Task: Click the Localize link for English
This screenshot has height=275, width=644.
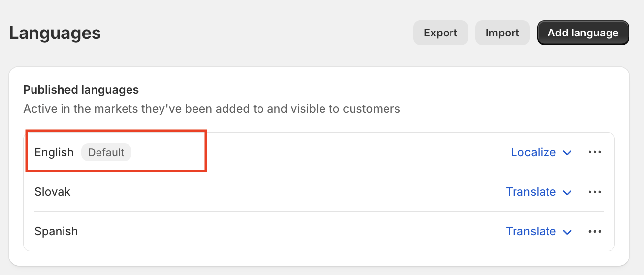Action: click(533, 152)
